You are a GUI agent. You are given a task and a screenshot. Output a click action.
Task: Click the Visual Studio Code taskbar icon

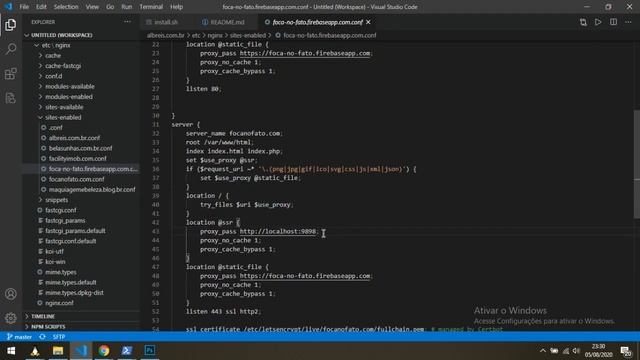81,351
